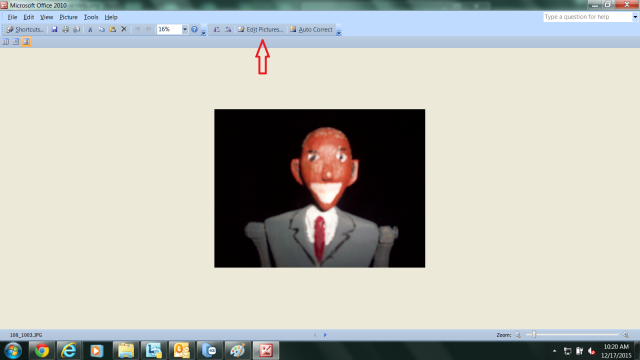Click the Edit Pictures button
640x360 pixels.
[x=260, y=29]
